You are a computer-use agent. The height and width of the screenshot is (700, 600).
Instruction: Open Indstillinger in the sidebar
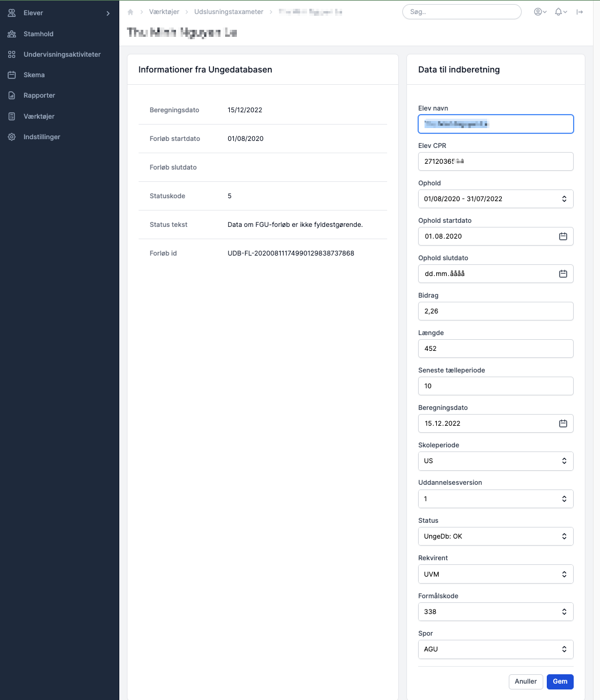point(42,137)
